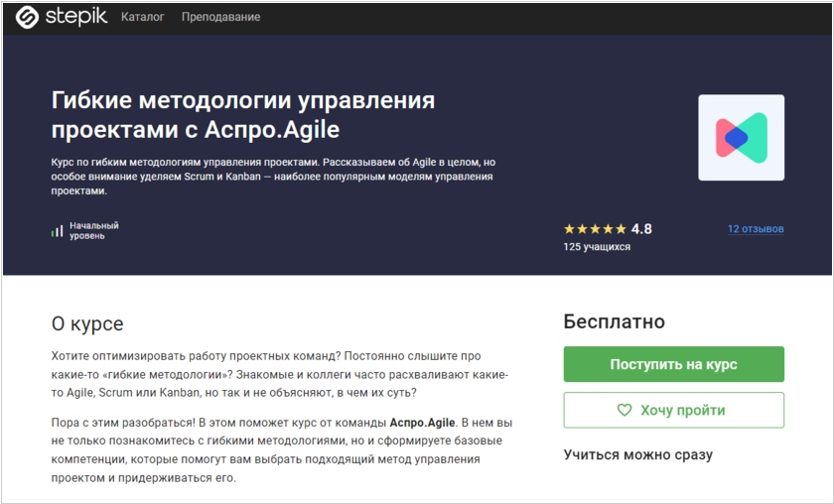Click the Stepik logo icon

pos(27,17)
